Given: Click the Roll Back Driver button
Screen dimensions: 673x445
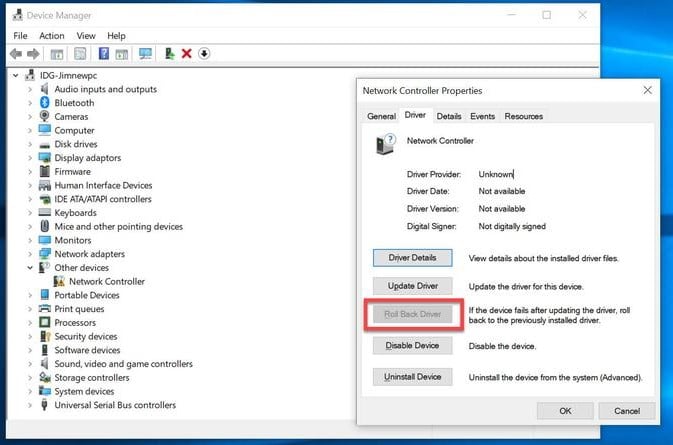Looking at the screenshot, I should 412,314.
